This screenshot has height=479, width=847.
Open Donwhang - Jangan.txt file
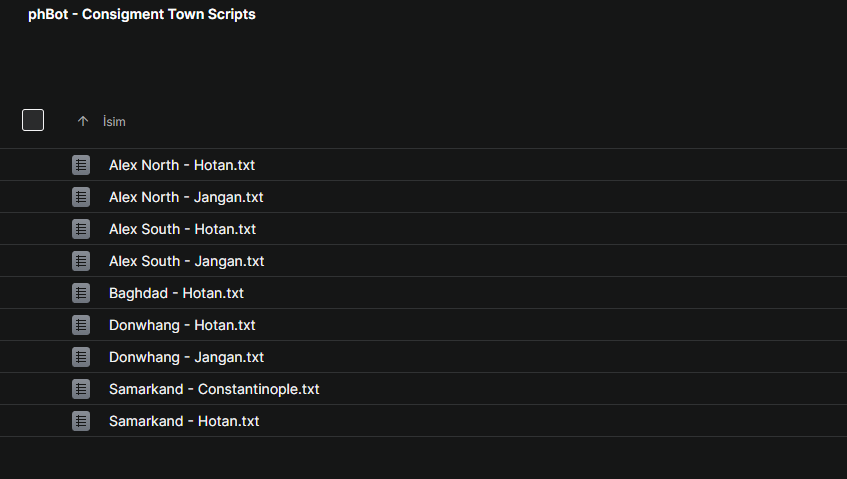(x=186, y=357)
